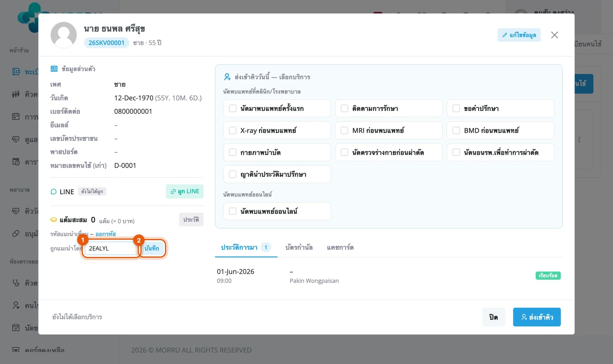Click the ข้อมูลส่วนตัว card icon

(x=54, y=69)
